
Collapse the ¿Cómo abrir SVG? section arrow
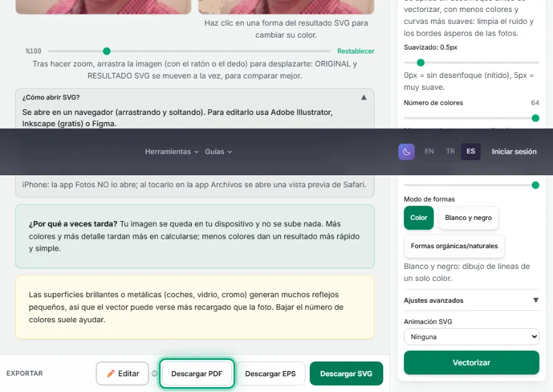click(364, 97)
